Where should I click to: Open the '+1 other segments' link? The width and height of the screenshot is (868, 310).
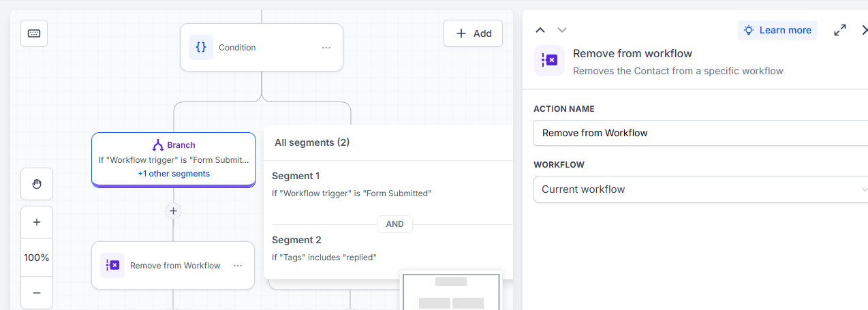(x=174, y=174)
